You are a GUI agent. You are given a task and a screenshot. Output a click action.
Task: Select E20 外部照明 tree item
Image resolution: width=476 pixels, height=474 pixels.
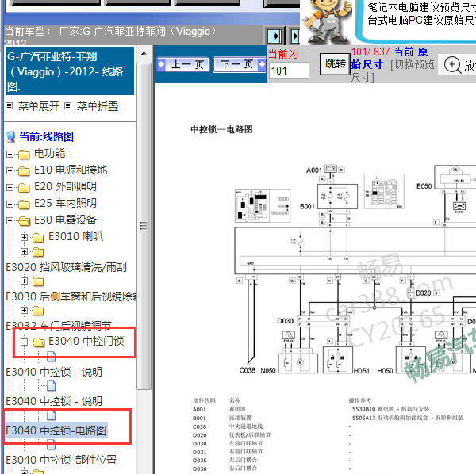pos(65,187)
